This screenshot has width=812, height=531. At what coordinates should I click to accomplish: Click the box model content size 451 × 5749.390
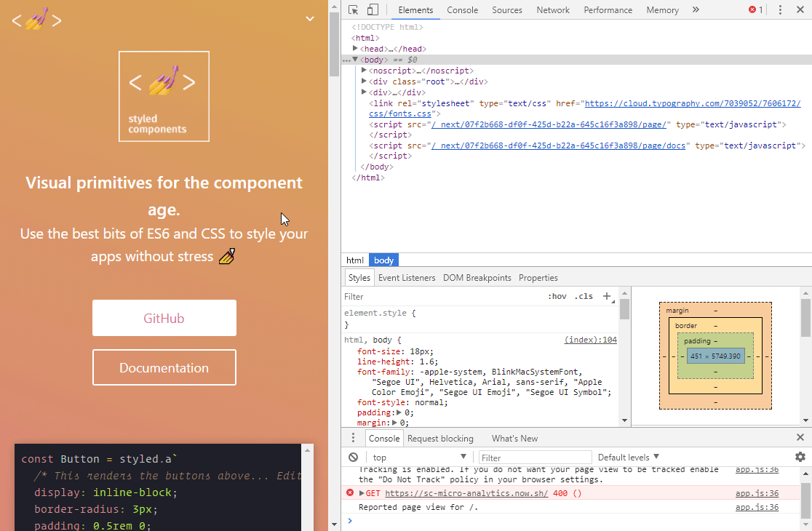point(715,356)
